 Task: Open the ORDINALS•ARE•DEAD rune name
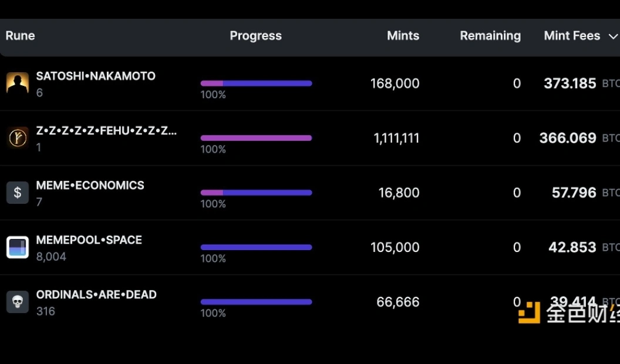click(96, 295)
